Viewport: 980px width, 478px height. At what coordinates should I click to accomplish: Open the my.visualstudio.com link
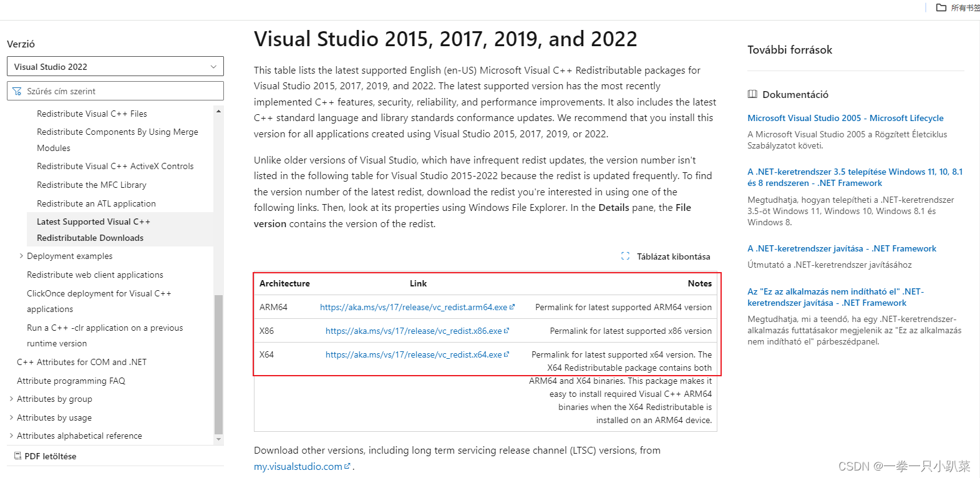(x=298, y=467)
